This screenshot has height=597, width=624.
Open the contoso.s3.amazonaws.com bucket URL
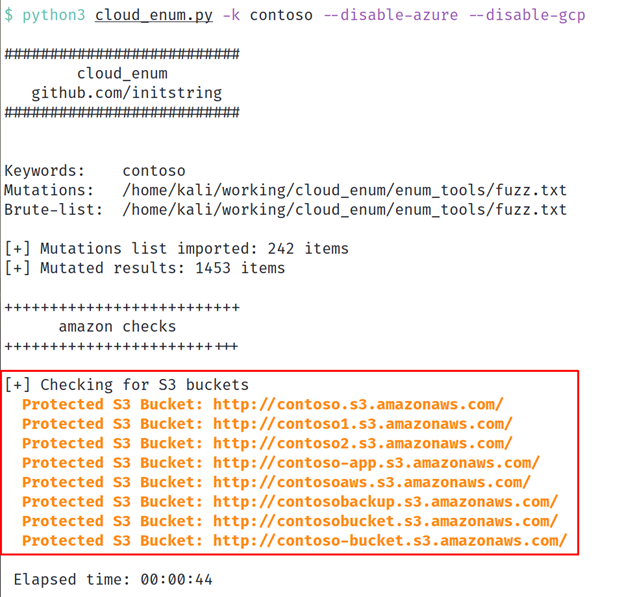tap(358, 404)
